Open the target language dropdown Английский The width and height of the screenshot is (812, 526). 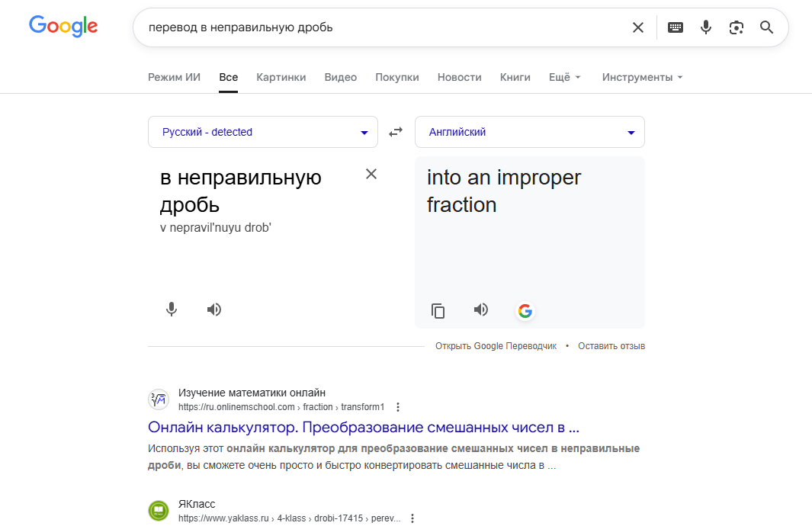pyautogui.click(x=530, y=132)
